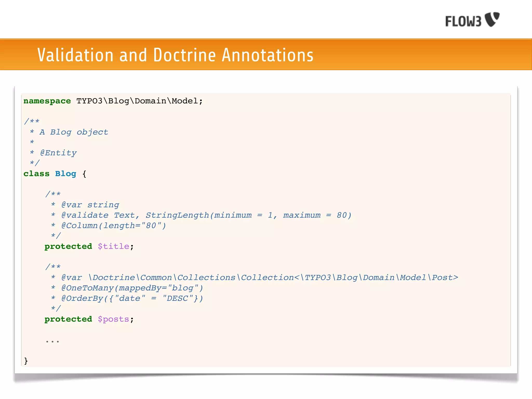The image size is (532, 399).
Task: Click the '@OneToMany(mappedBy="blog")' annotation
Action: (127, 288)
